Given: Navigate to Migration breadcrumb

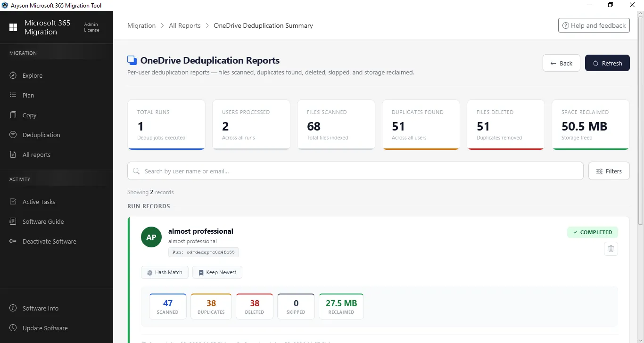Looking at the screenshot, I should (141, 25).
